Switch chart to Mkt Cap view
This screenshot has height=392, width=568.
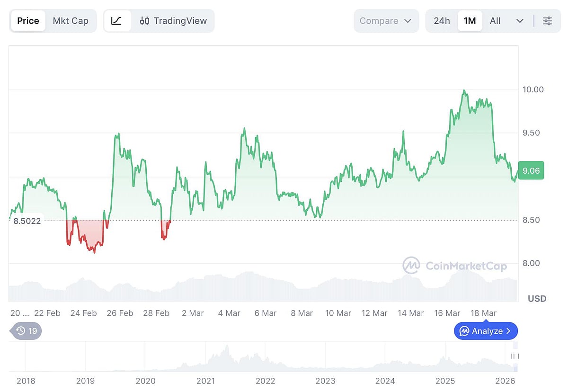71,21
